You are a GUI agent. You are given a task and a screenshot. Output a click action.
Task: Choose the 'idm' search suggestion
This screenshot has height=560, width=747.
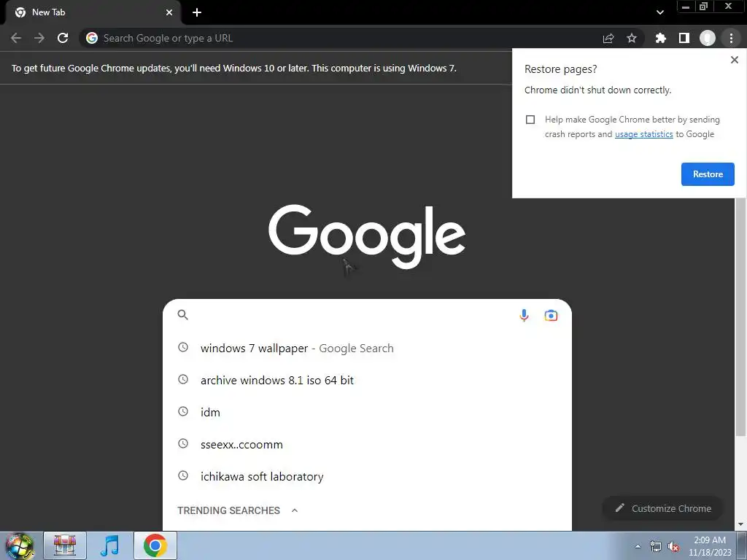pyautogui.click(x=367, y=413)
